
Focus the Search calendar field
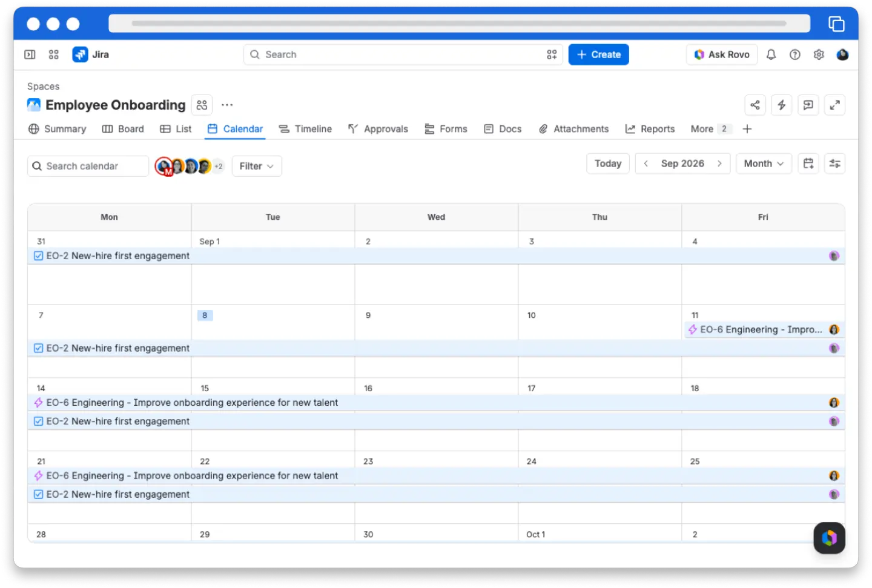pyautogui.click(x=88, y=166)
